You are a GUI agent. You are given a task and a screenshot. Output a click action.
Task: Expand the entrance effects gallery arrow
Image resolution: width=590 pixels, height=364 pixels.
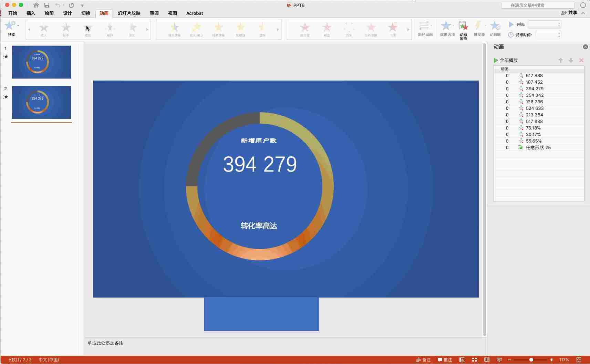pyautogui.click(x=147, y=30)
